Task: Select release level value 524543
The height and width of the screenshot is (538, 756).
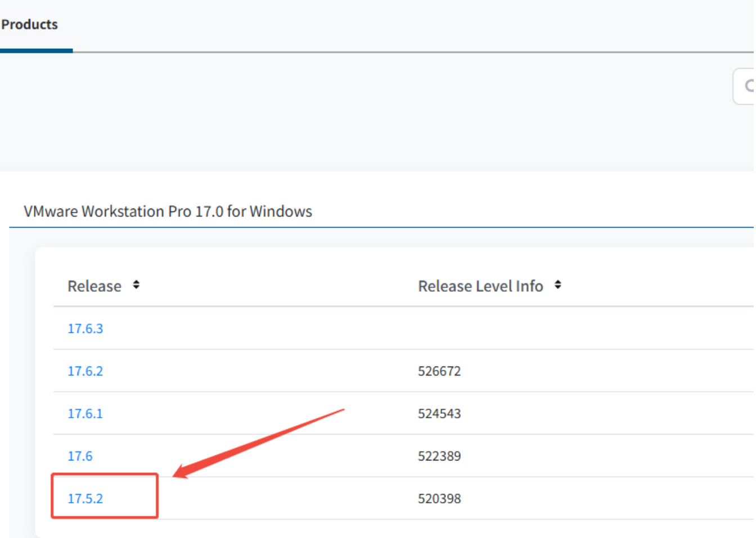Action: [x=439, y=414]
